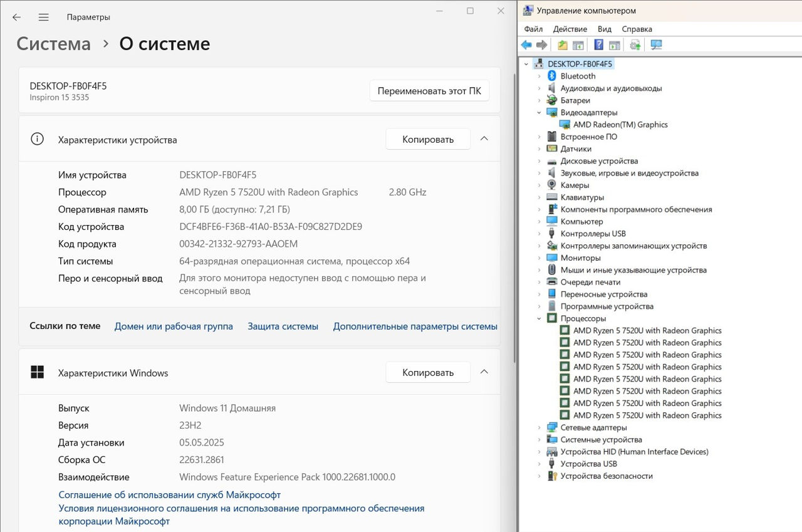Viewport: 802px width, 532px height.
Task: Click the Батареи battery icon
Action: 552,100
